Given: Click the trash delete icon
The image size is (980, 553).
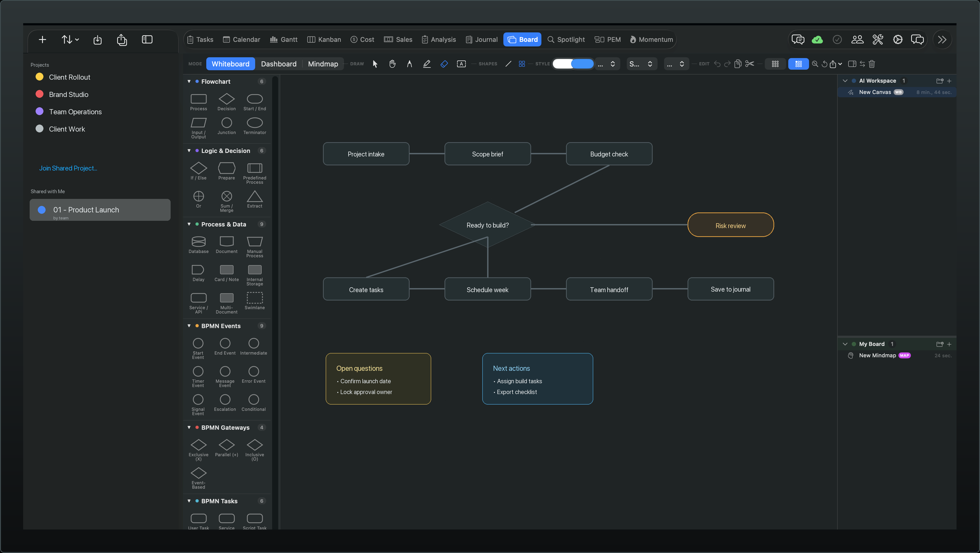Looking at the screenshot, I should [872, 64].
